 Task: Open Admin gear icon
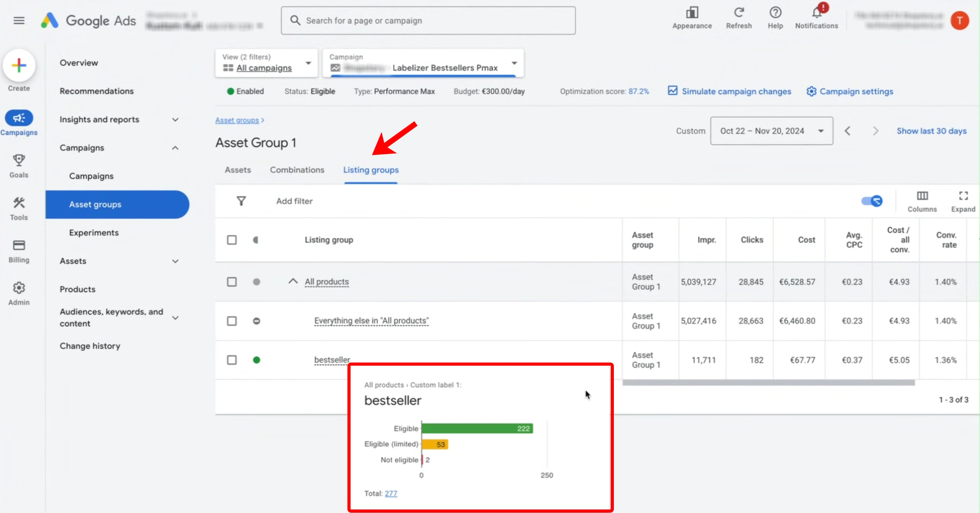19,288
